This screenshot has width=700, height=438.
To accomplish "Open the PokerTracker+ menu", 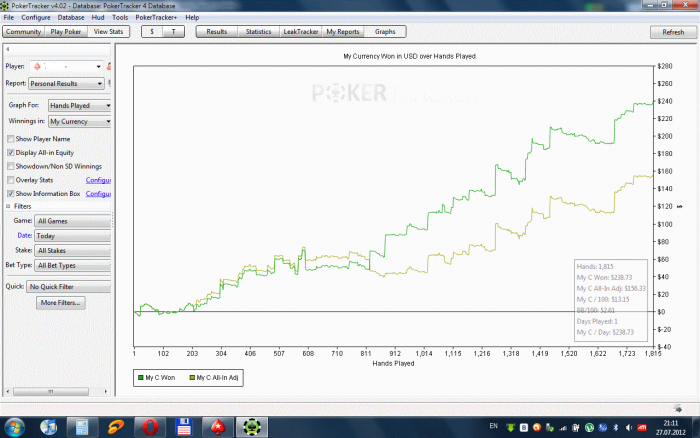I will coord(156,17).
